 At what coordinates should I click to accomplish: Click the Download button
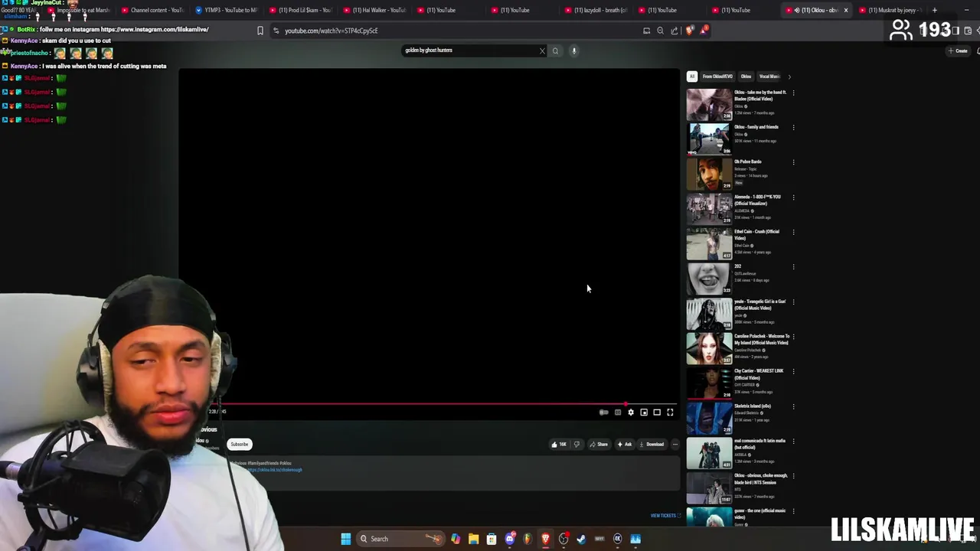coord(652,444)
